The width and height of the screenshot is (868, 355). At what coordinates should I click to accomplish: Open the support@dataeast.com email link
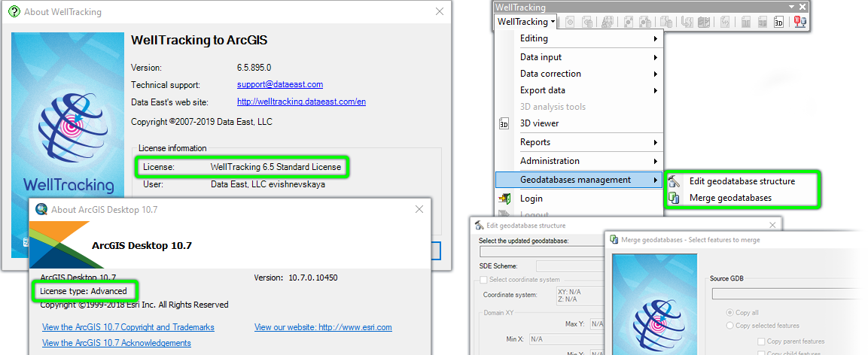click(x=280, y=84)
